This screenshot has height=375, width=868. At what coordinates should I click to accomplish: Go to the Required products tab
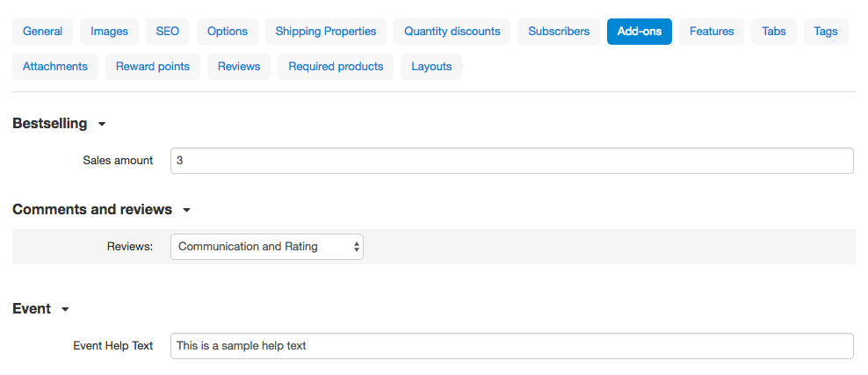pyautogui.click(x=336, y=67)
